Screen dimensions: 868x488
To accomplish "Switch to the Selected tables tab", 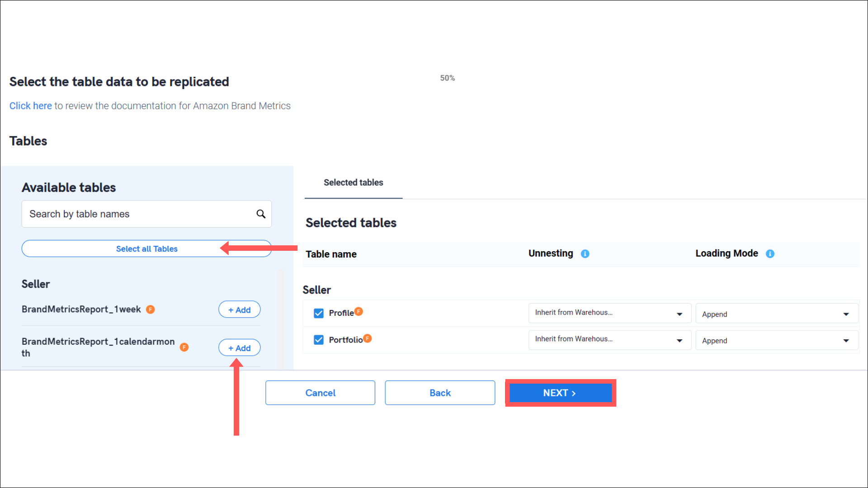I will pos(353,183).
